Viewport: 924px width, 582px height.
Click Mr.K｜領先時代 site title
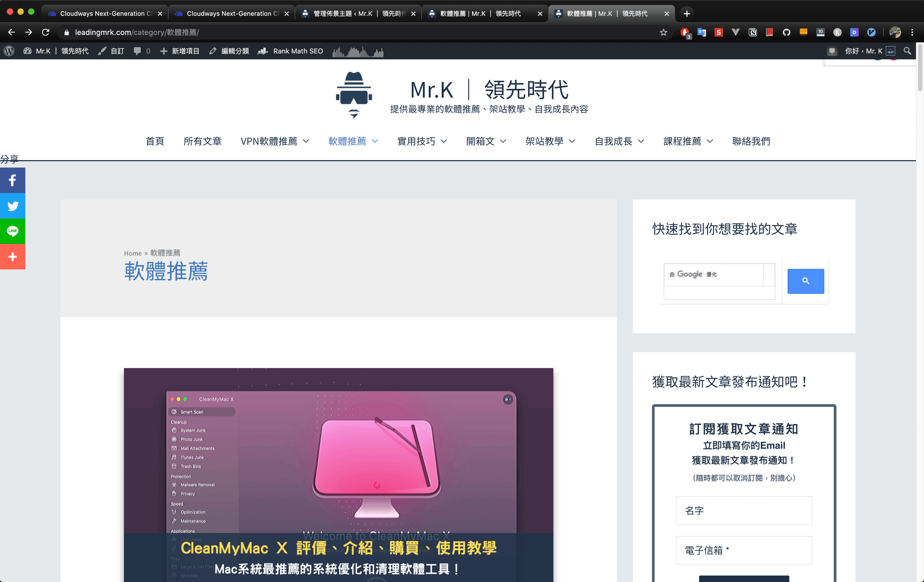pyautogui.click(x=489, y=89)
